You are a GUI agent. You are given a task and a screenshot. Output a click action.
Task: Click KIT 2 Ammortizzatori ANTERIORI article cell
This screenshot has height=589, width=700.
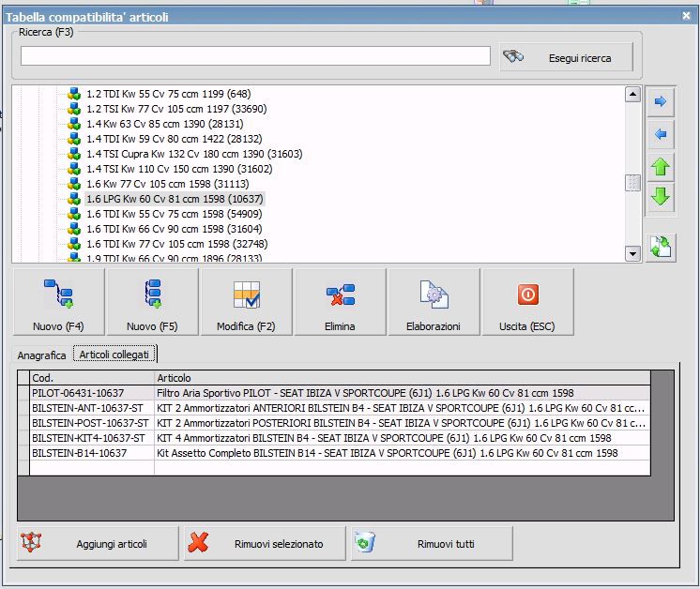pos(403,408)
